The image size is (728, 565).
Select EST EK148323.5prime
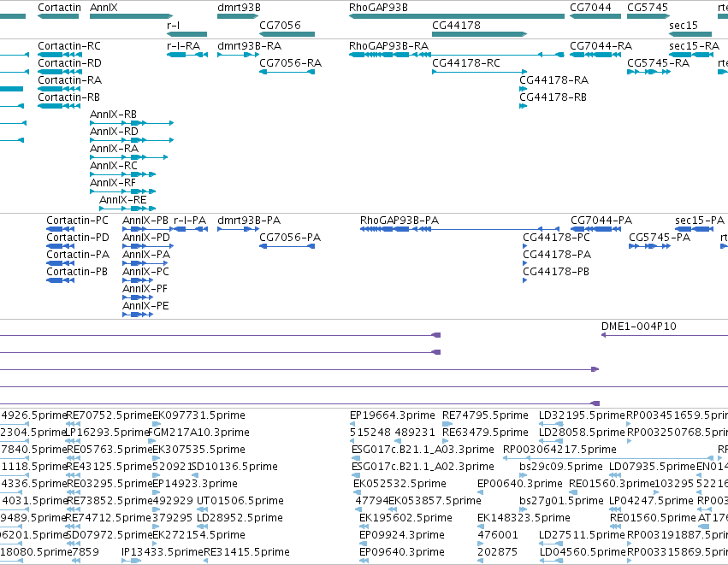[481, 527]
